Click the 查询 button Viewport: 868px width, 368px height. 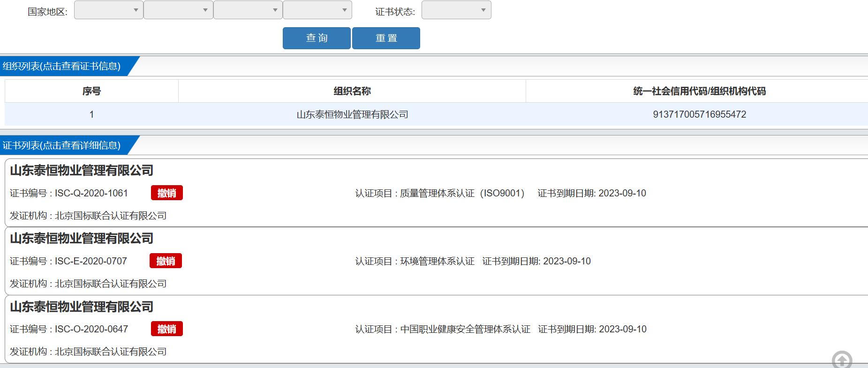317,38
